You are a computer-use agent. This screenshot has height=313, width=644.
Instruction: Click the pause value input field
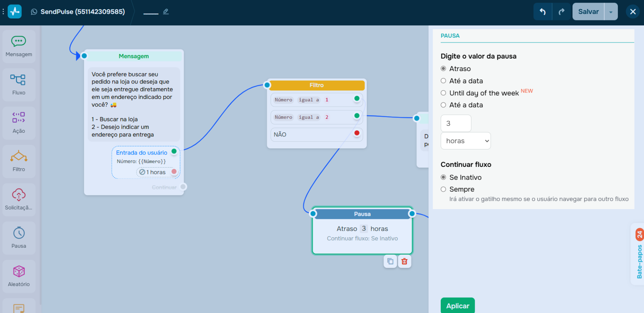[x=456, y=123]
